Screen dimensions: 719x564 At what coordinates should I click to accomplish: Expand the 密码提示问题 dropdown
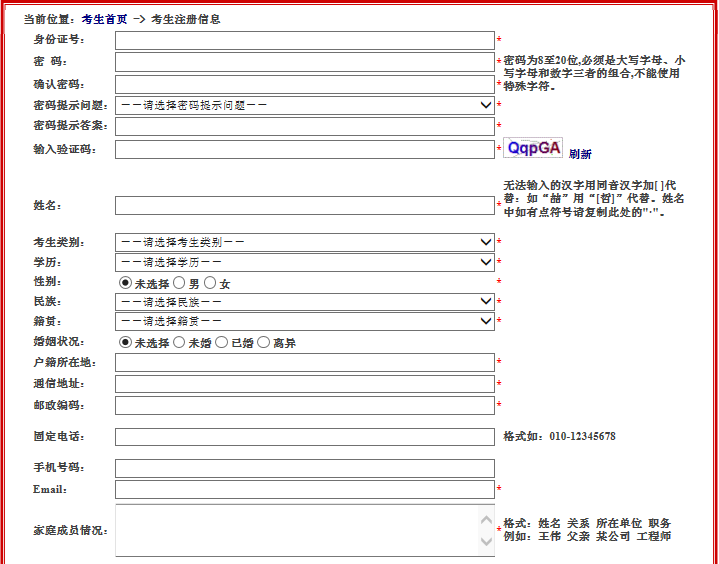pos(305,105)
